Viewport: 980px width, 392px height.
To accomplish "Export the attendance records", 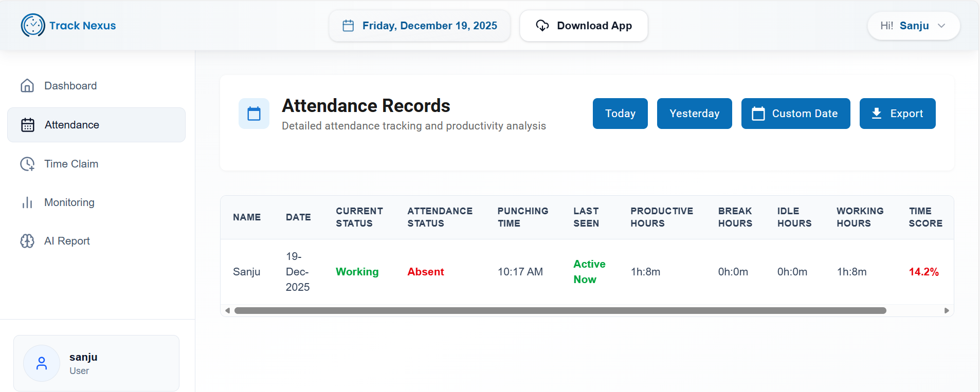I will coord(898,114).
